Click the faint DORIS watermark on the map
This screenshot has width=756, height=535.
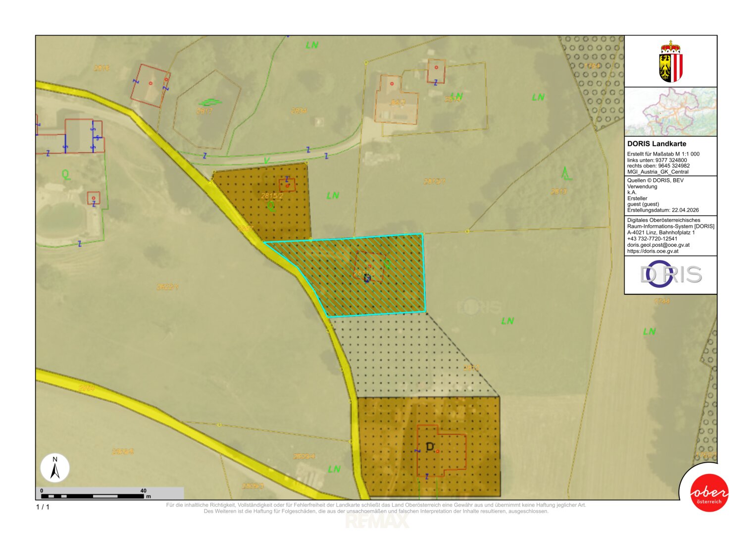click(478, 307)
